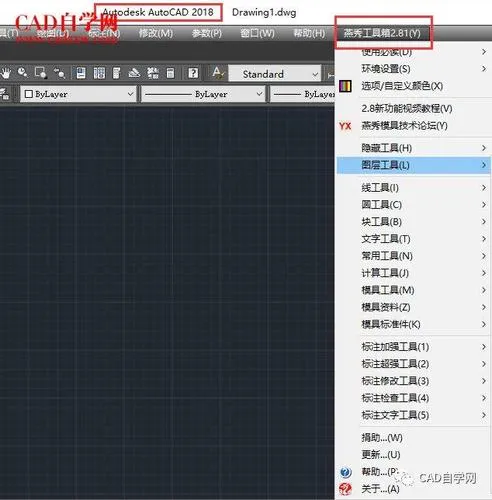Open the 模具标准件(K) submenu
492x500 pixels.
pyautogui.click(x=413, y=324)
